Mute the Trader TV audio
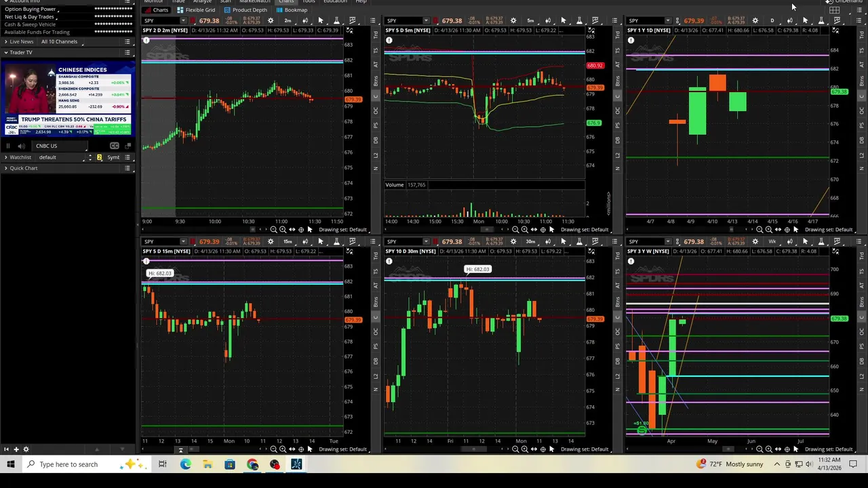This screenshot has width=868, height=488. (21, 146)
